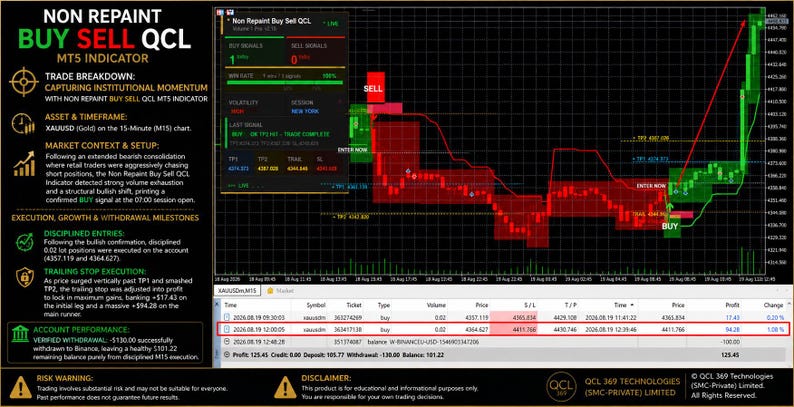794x407 pixels.
Task: Click the panel TRAIL value
Action: click(x=296, y=169)
